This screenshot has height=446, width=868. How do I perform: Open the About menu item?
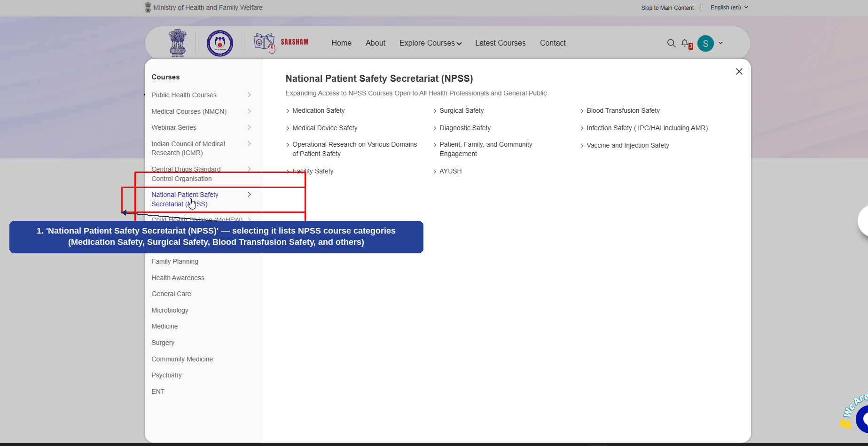(375, 43)
